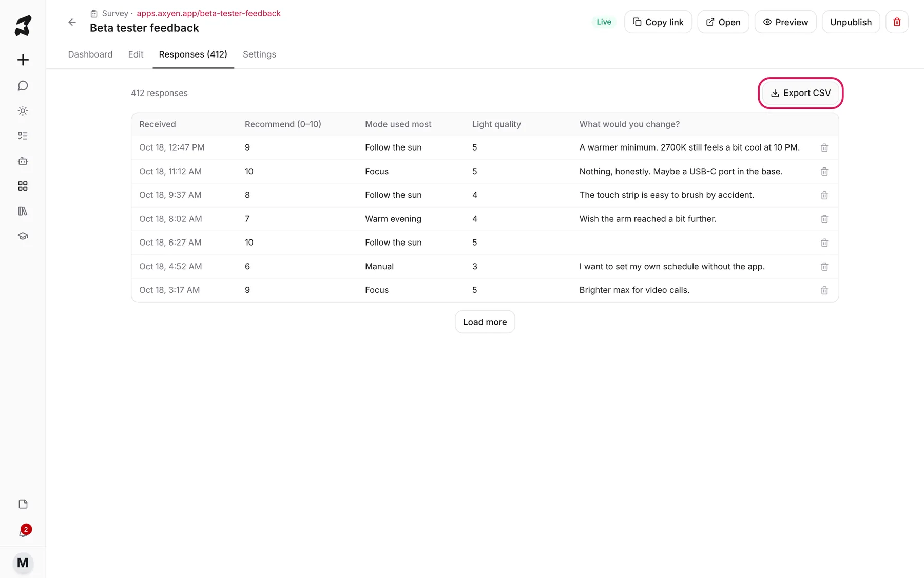Screen dimensions: 924x578
Task: Delete the survey with red trash icon
Action: click(x=897, y=22)
